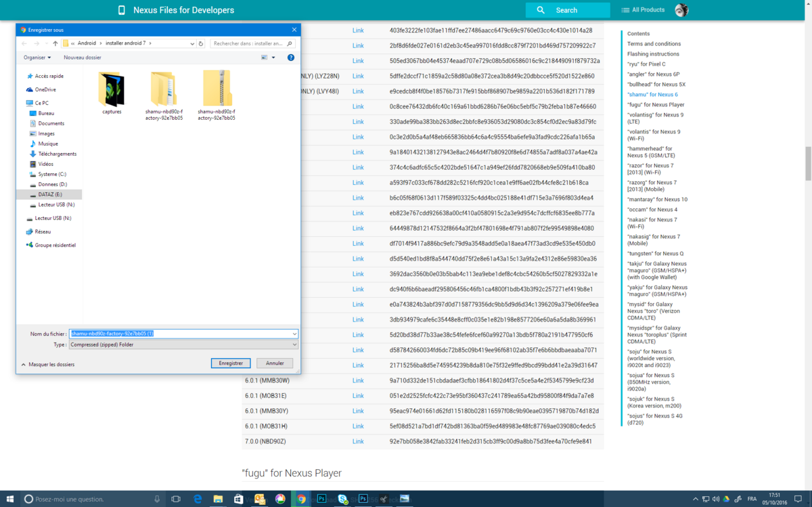Click the view layout icon in dialog
This screenshot has width=812, height=507.
click(265, 58)
